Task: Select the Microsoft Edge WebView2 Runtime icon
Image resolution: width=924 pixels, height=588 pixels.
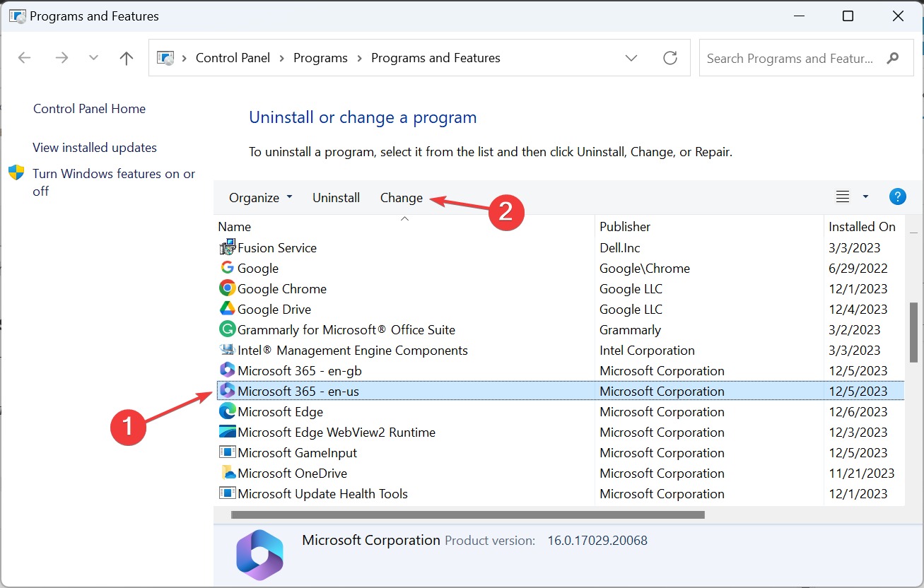Action: (228, 432)
